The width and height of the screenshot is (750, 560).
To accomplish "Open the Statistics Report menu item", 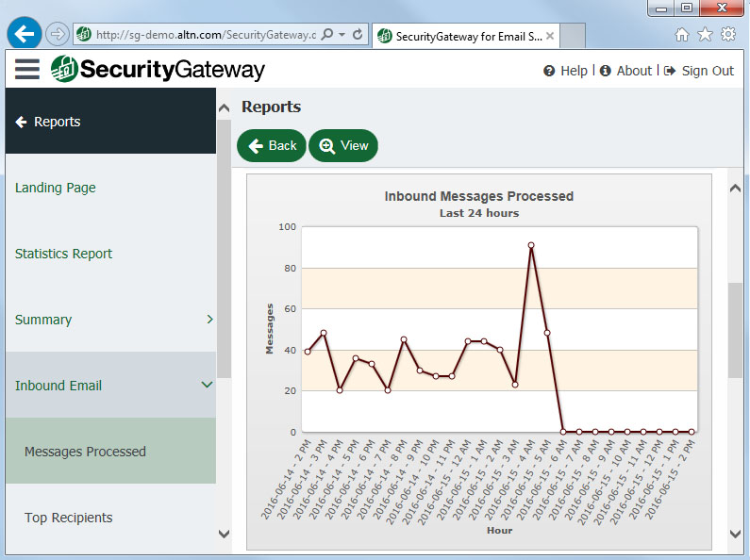I will 110,254.
